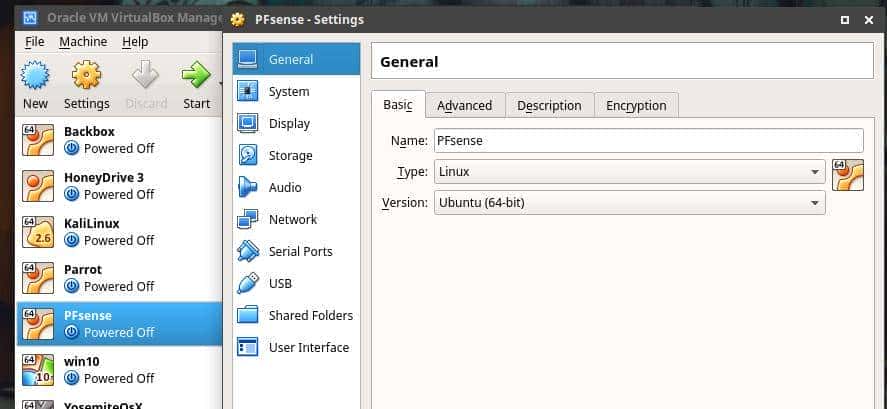
Task: Expand the Version dropdown showing Ubuntu (64-bit)
Action: click(629, 203)
